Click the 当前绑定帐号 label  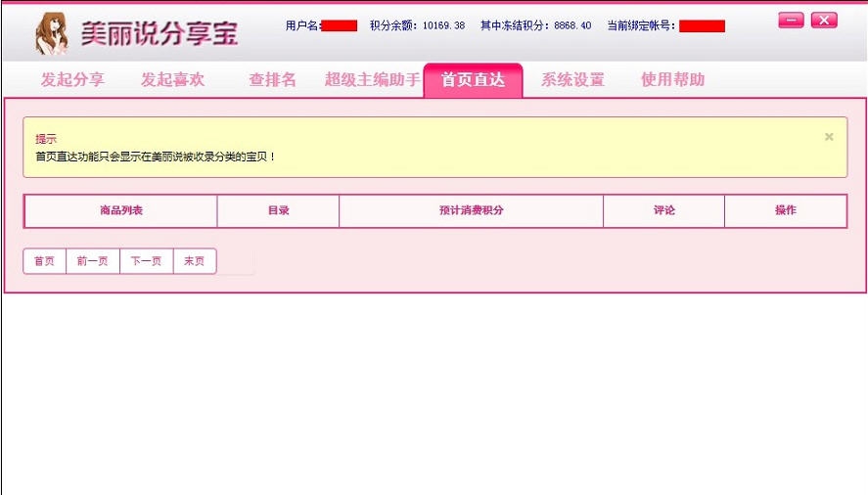click(641, 25)
